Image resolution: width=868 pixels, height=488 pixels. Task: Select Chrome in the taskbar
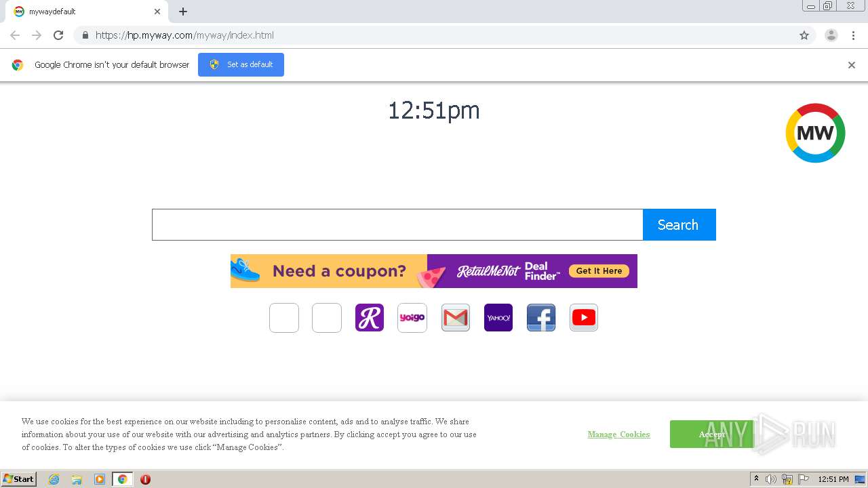pyautogui.click(x=122, y=479)
